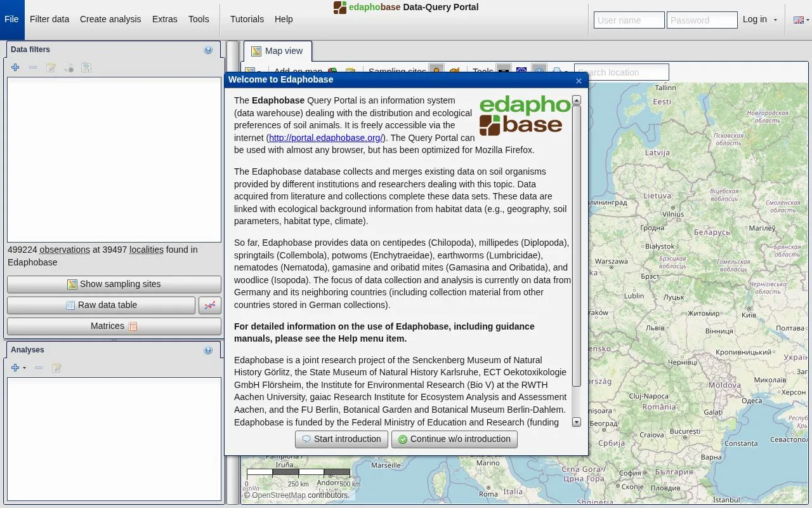This screenshot has width=812, height=508.
Task: Expand the add analysis dropdown arrow
Action: click(24, 368)
